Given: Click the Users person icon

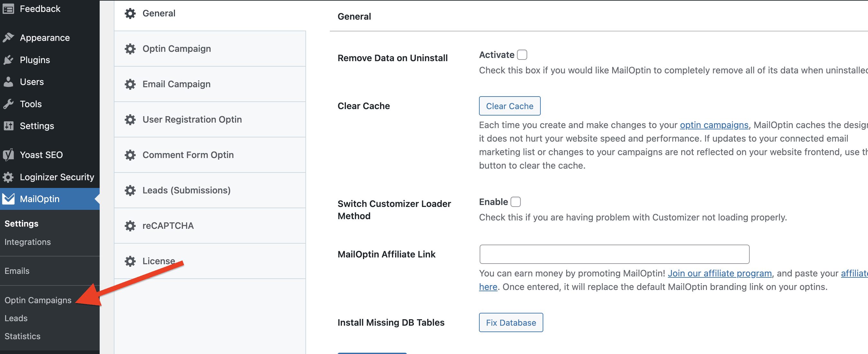Looking at the screenshot, I should click(8, 82).
